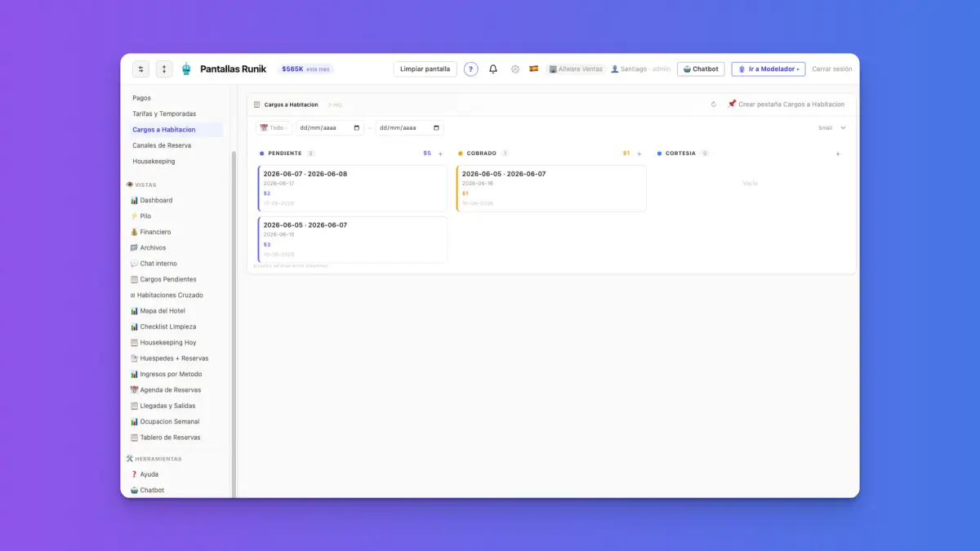Click the $5 Pendiente total
980x551 pixels.
427,153
